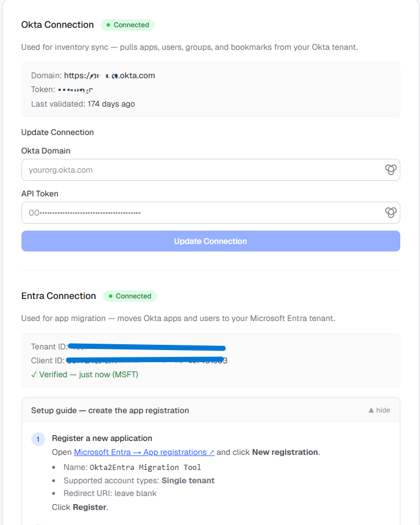This screenshot has height=525, width=420.
Task: Click the Okta domain URL value
Action: tap(109, 75)
